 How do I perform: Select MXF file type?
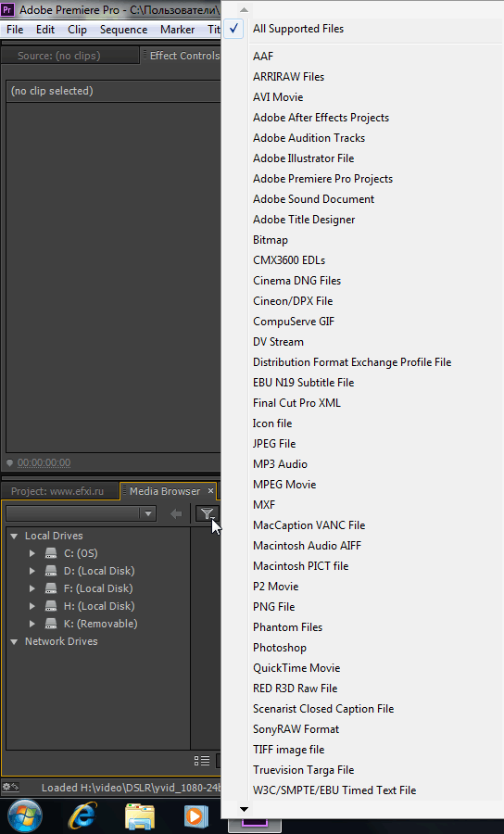pos(264,505)
